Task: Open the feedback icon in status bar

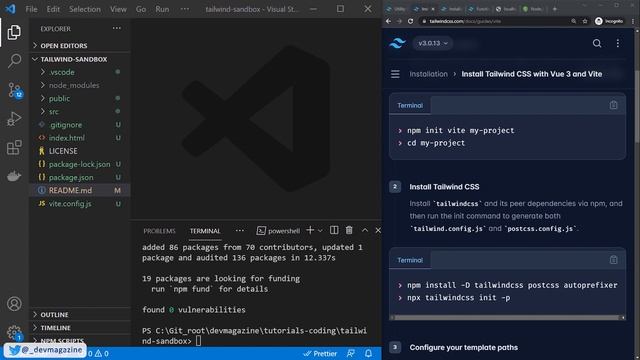Action: 351,353
